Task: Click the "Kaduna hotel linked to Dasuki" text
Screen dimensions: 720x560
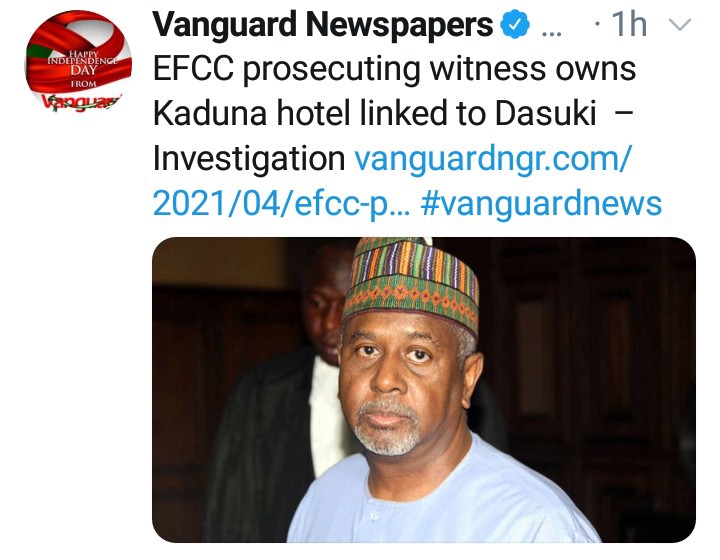Action: click(375, 113)
